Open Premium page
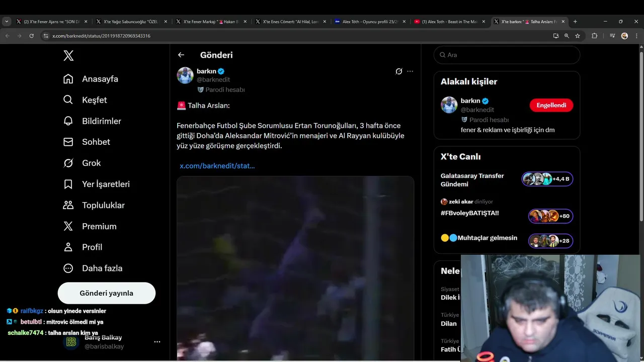Viewport: 644px width, 362px height. click(90, 226)
